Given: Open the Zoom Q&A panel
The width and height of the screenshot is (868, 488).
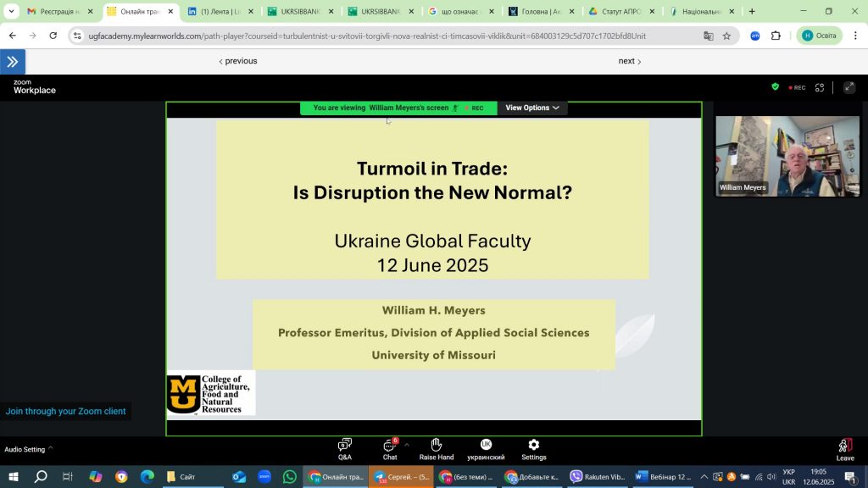Looking at the screenshot, I should click(x=345, y=449).
